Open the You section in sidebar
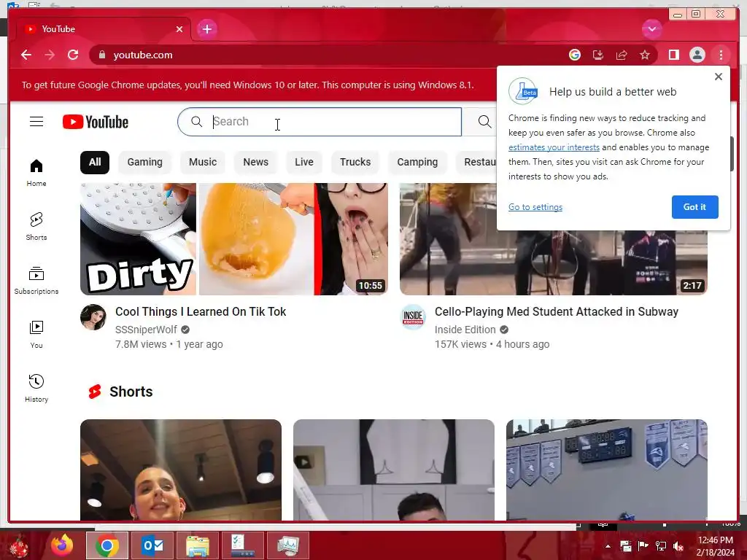Screen dimensions: 747x560 [36, 334]
